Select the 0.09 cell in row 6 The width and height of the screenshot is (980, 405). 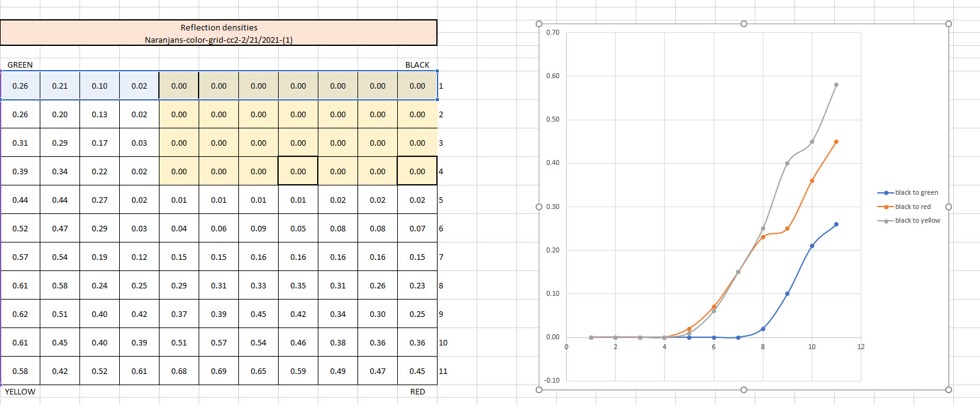click(258, 228)
